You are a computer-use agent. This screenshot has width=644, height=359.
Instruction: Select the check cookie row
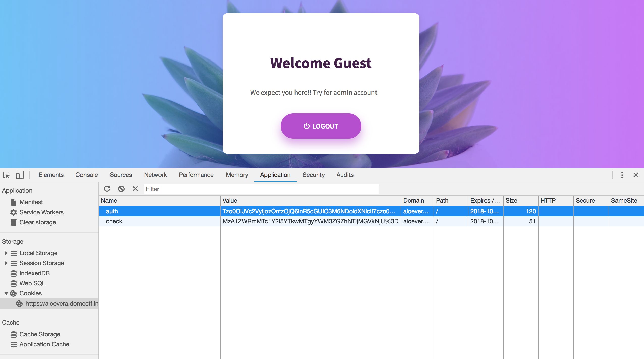(x=114, y=221)
